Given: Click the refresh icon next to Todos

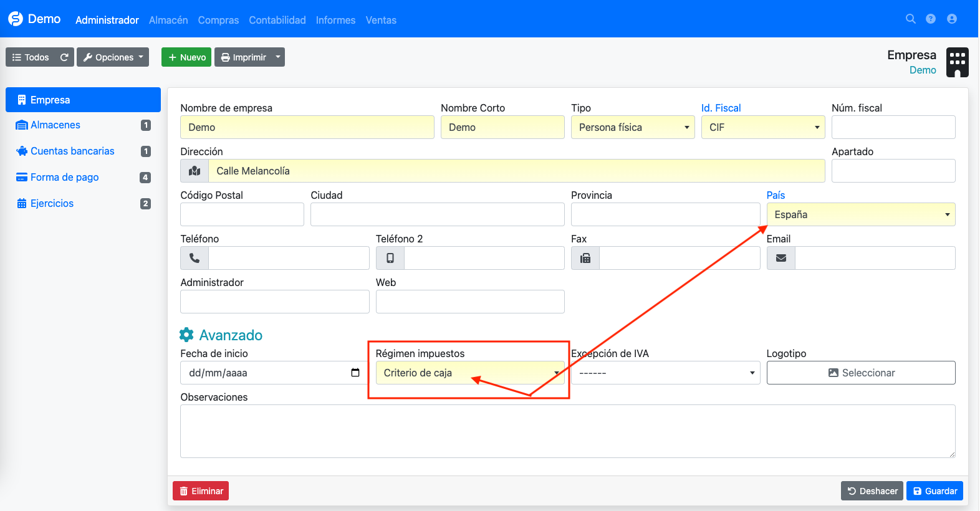Looking at the screenshot, I should [x=64, y=57].
